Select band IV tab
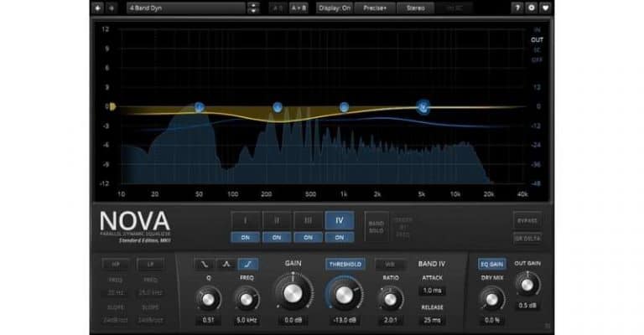Image resolution: width=644 pixels, height=335 pixels. coord(340,220)
